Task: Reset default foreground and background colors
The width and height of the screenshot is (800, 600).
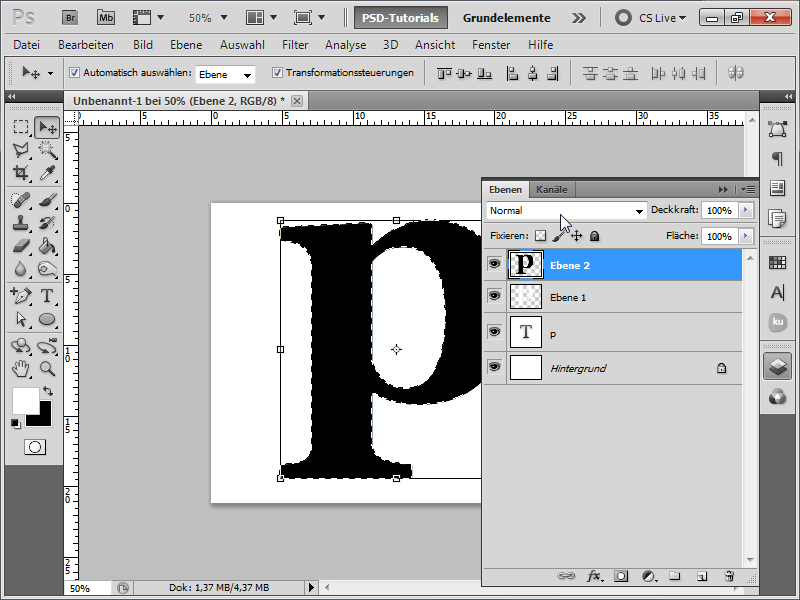Action: [15, 423]
